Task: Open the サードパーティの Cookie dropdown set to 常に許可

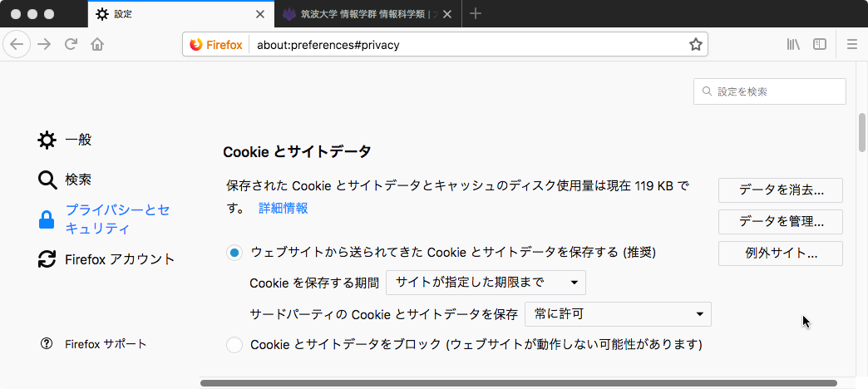Action: coord(618,314)
